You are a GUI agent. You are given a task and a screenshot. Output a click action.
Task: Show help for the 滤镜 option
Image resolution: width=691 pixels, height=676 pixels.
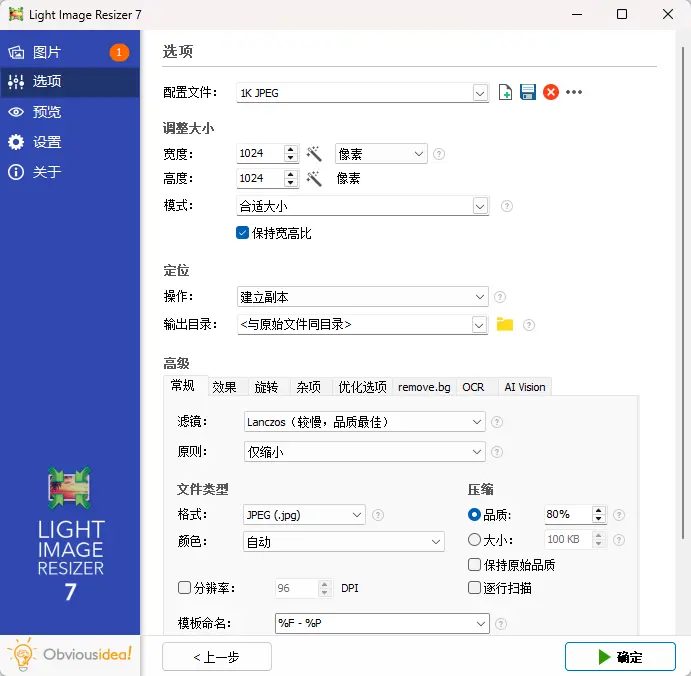tap(497, 422)
